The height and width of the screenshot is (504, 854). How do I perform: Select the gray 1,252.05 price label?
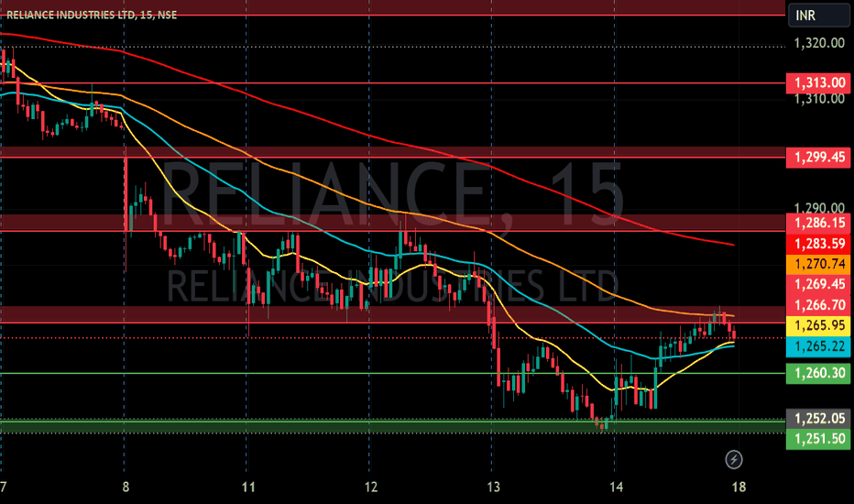[818, 419]
